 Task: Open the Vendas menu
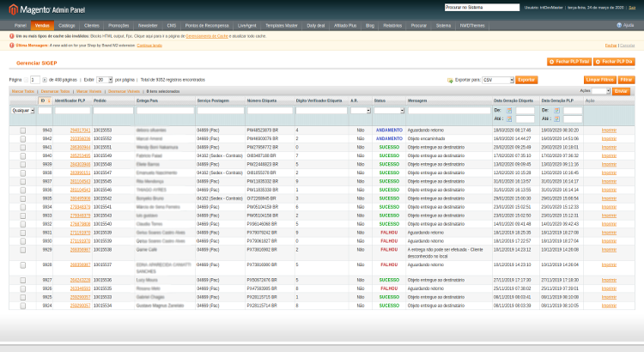(42, 26)
